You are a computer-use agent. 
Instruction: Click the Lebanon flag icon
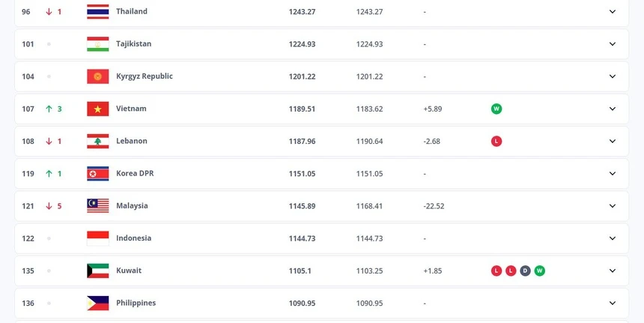[x=97, y=141]
